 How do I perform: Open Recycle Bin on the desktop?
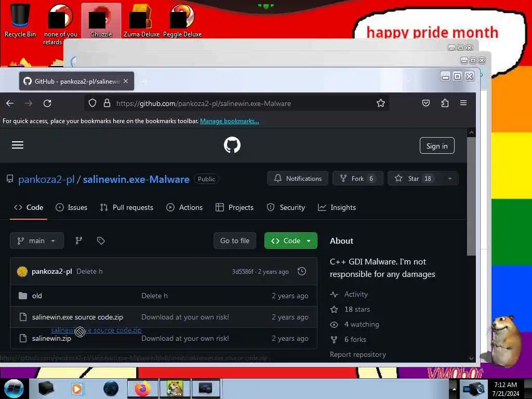[20, 20]
